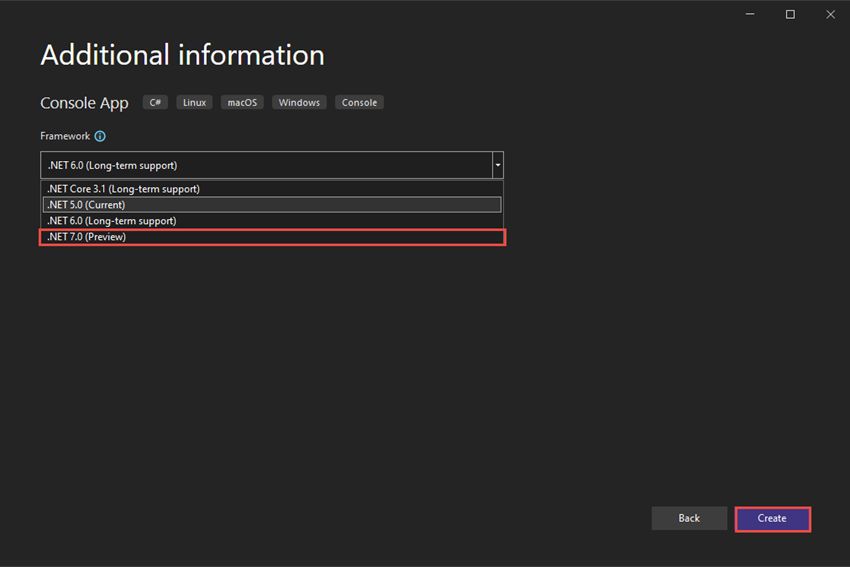
Task: Click the macOS tag
Action: 242,102
